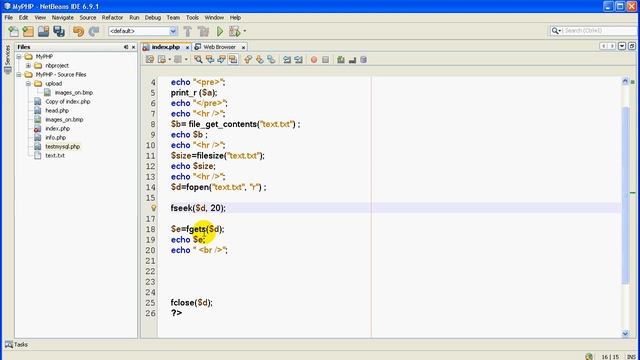Click the Undo arrow icon
The image size is (640, 360).
78,31
